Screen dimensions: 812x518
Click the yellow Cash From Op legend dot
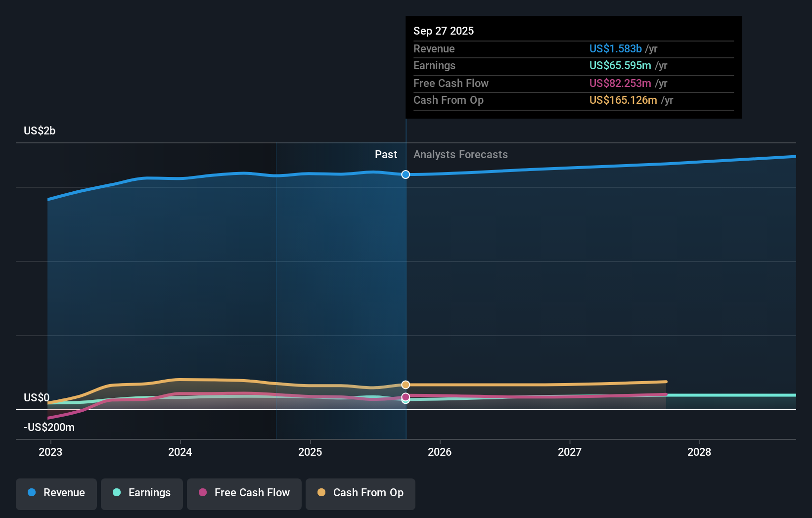321,493
